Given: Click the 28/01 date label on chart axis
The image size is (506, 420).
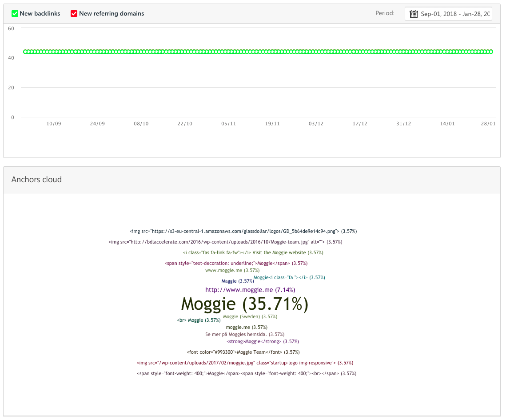Looking at the screenshot, I should pyautogui.click(x=488, y=124).
